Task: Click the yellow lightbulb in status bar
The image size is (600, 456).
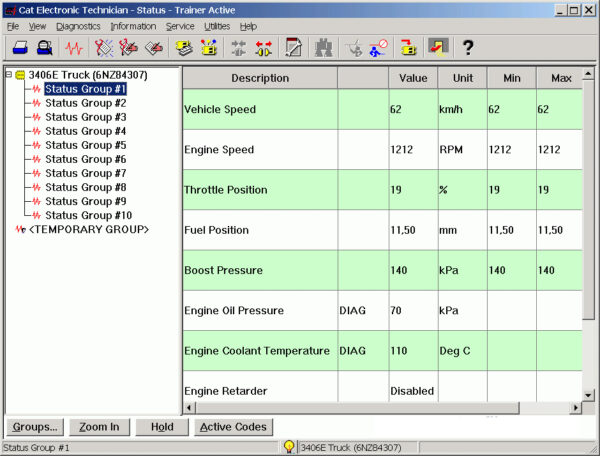Action: 289,447
